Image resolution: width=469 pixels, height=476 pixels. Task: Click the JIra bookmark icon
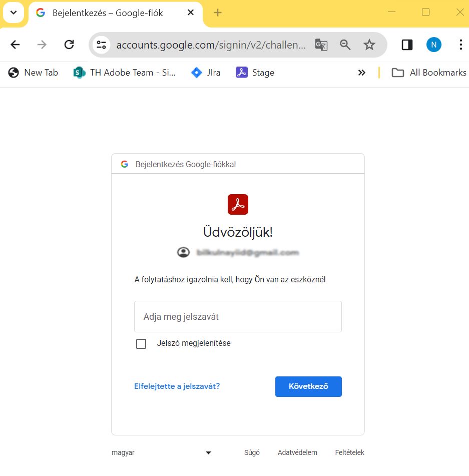pyautogui.click(x=196, y=72)
